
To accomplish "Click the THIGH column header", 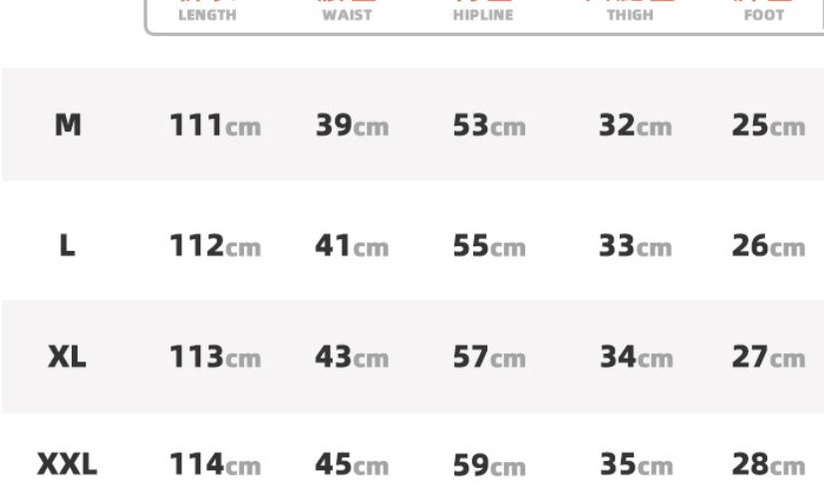I will click(630, 14).
